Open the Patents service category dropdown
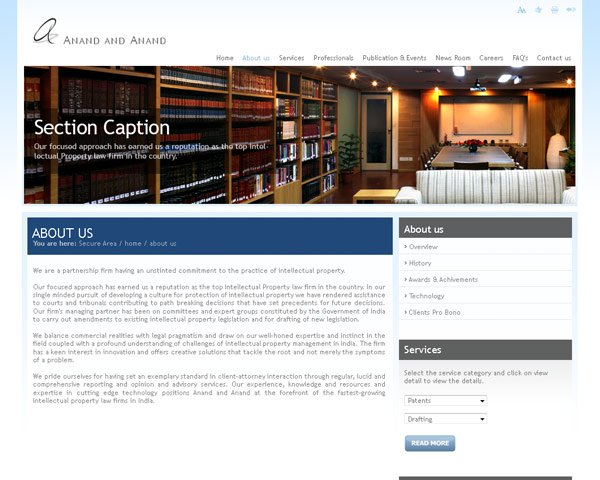This screenshot has height=480, width=600. click(445, 400)
